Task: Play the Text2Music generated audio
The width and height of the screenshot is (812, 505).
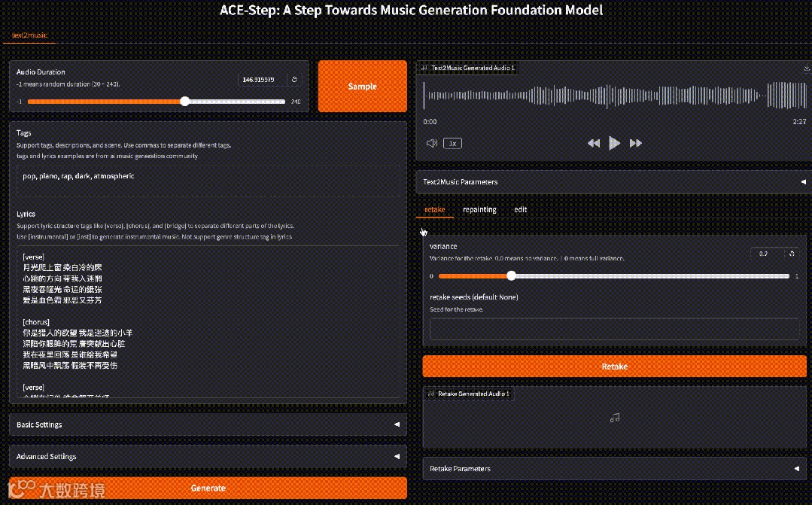Action: point(614,143)
